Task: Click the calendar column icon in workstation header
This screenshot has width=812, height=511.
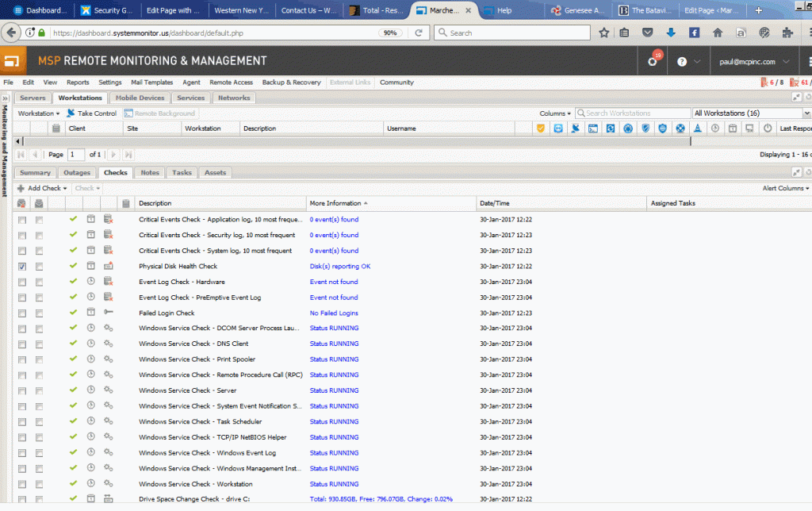Action: (x=732, y=128)
